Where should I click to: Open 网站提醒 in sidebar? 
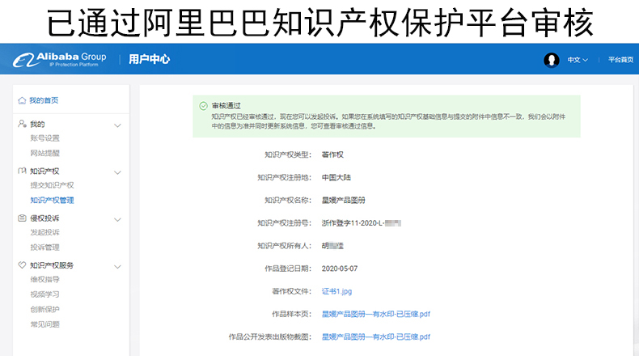(44, 153)
